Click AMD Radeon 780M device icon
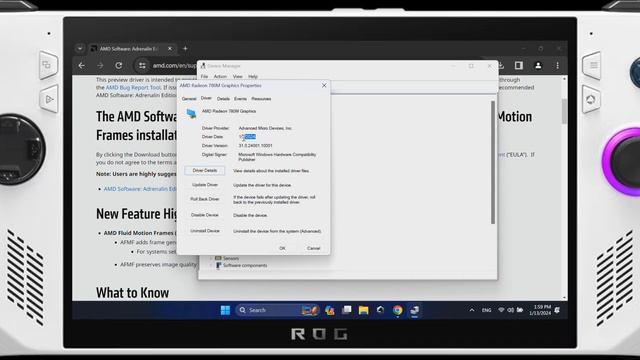Screen dimensions: 640x360 [191, 113]
